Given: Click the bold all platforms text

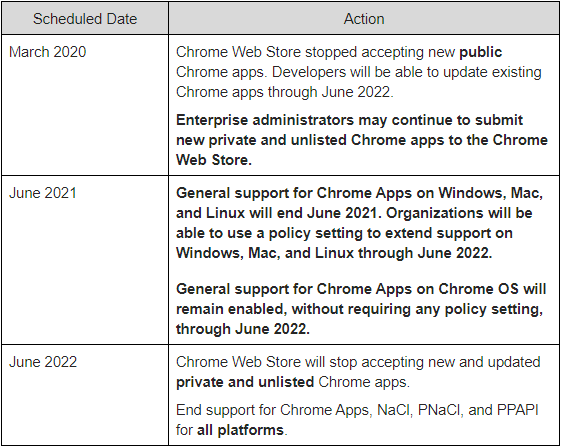Looking at the screenshot, I should 240,430.
